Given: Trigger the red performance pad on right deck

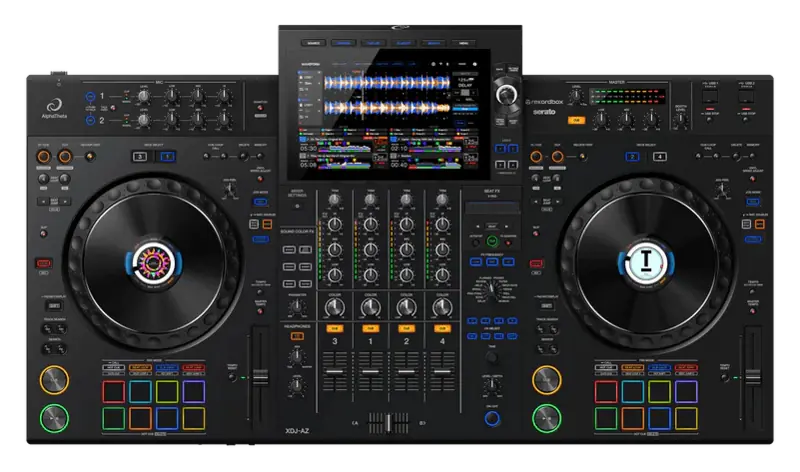Looking at the screenshot, I should [606, 392].
